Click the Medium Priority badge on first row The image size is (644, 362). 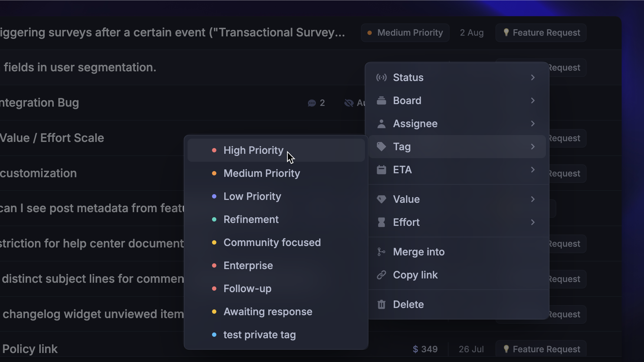[405, 33]
